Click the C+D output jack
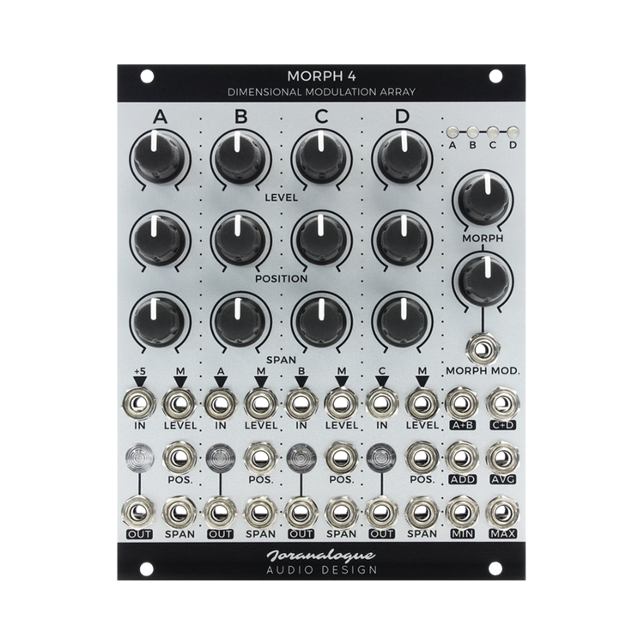644x644 pixels. coord(502,404)
